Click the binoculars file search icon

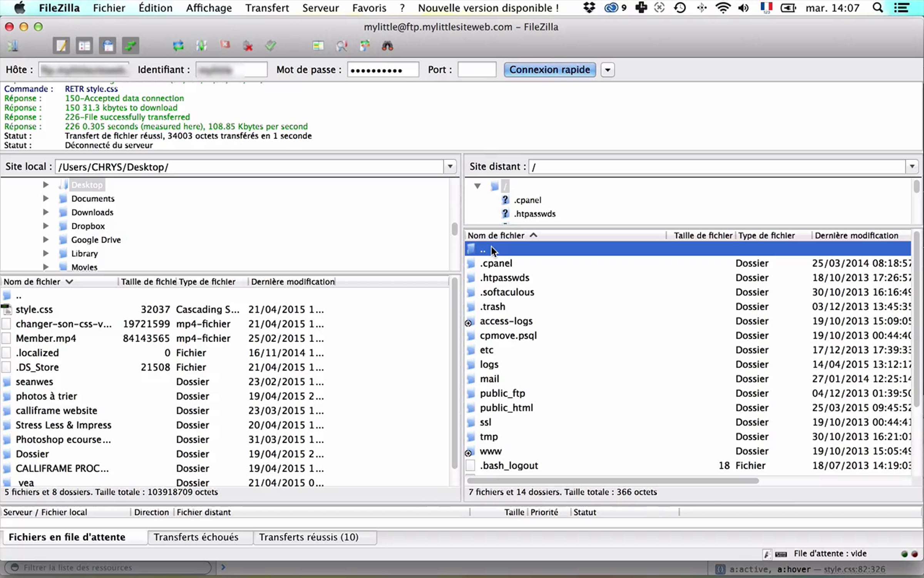tap(387, 46)
